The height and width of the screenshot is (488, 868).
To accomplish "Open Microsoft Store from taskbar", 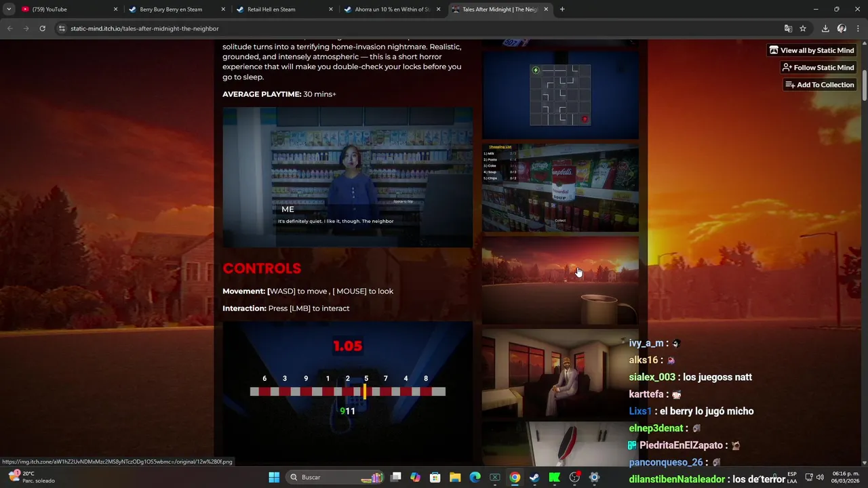I will [x=435, y=477].
